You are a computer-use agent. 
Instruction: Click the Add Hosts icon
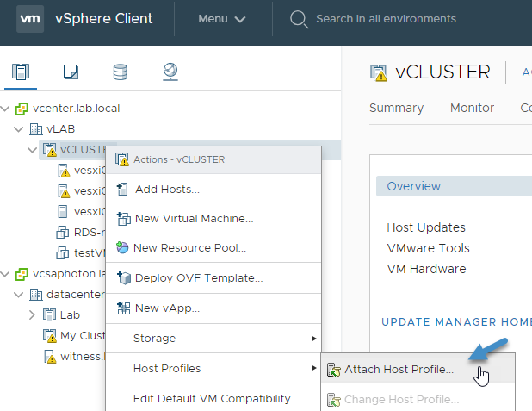[x=122, y=190]
